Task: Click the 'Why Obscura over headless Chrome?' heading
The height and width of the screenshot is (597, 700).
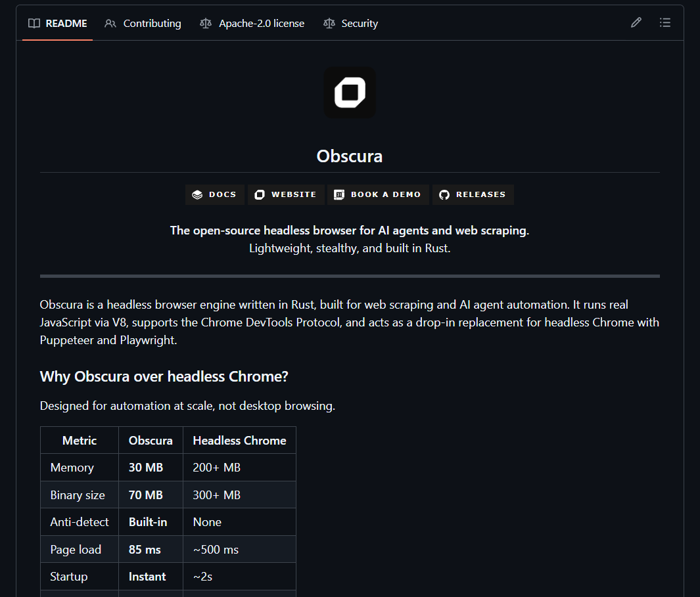Action: (164, 376)
